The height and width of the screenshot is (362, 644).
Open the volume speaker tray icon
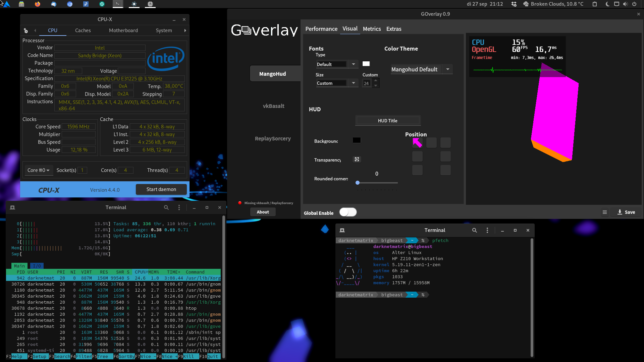pos(625,4)
